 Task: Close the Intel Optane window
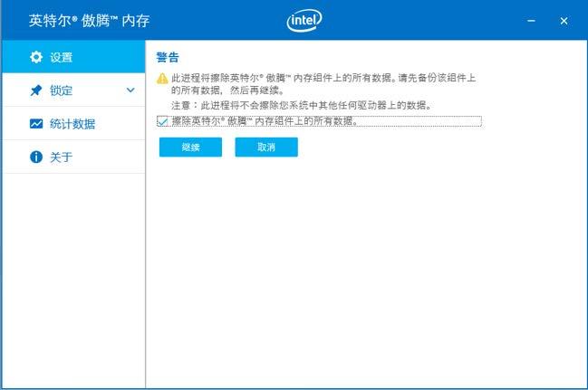point(564,21)
